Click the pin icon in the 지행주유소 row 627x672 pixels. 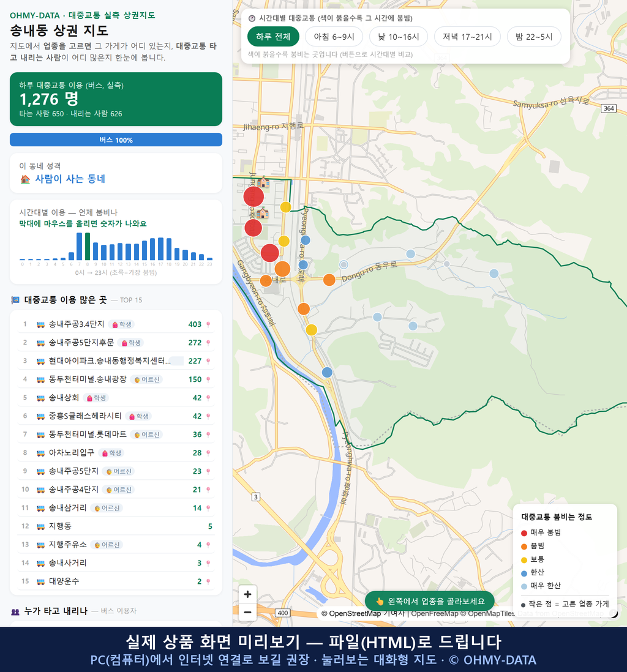[208, 545]
